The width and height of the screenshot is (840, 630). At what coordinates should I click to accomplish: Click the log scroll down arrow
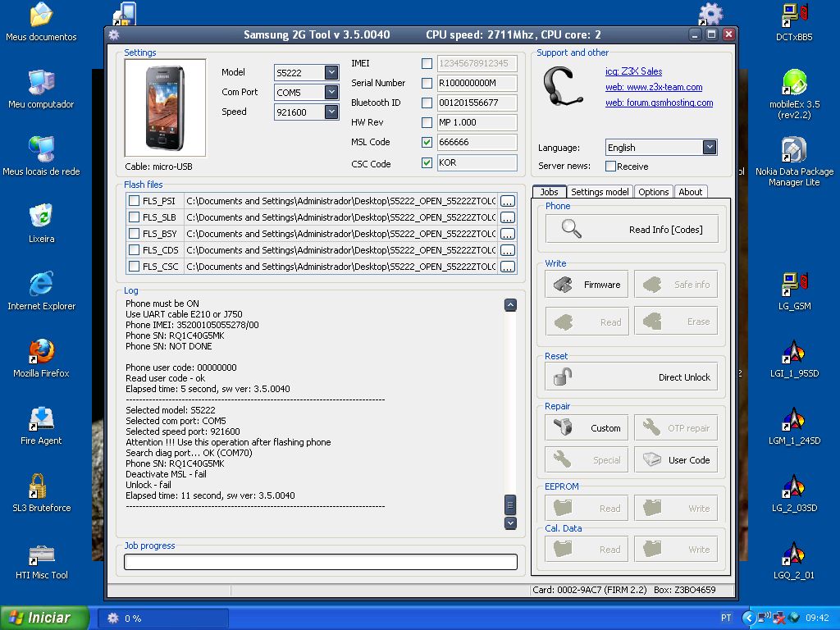(x=510, y=523)
